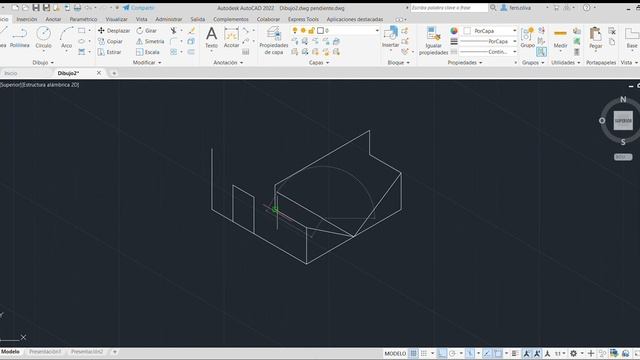Click the object color wheel icon

454,31
